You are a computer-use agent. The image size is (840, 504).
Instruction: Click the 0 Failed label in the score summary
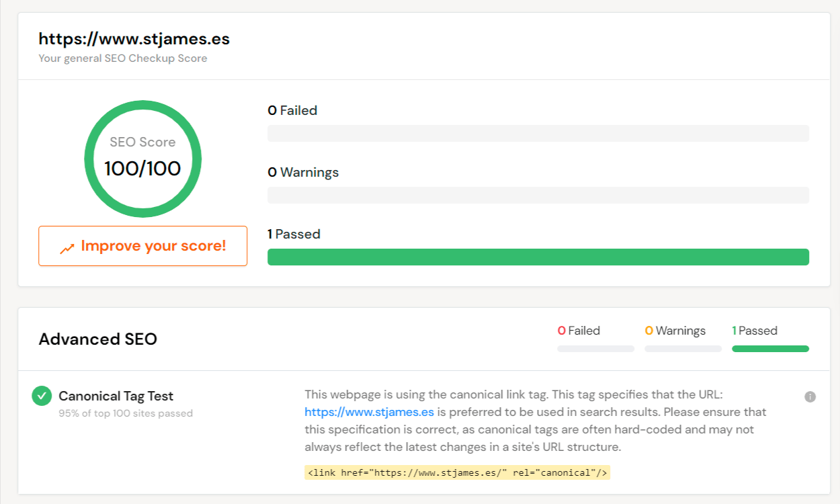click(x=292, y=110)
